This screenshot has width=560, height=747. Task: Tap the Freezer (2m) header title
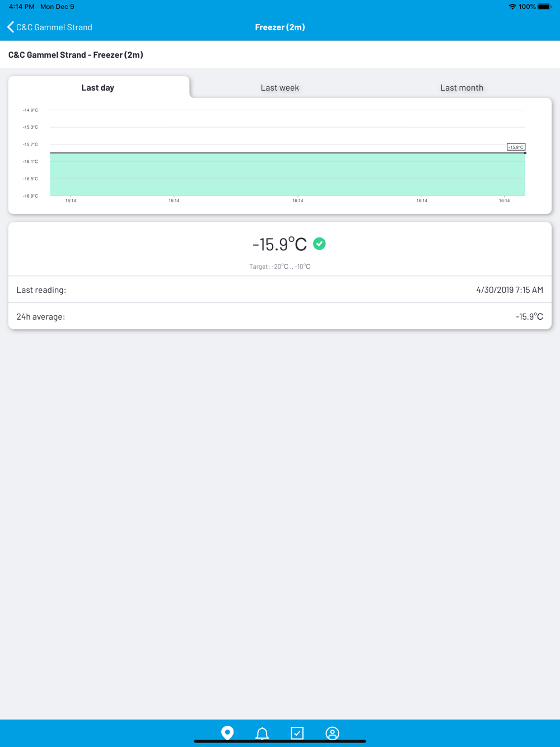[280, 27]
